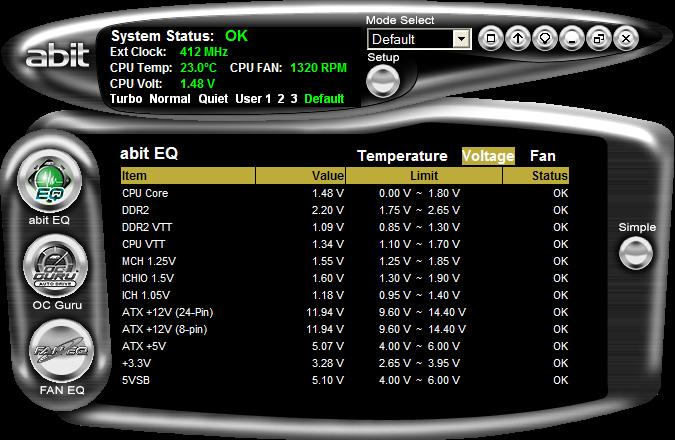The image size is (675, 446).
Task: Click the Status column header
Action: [536, 176]
